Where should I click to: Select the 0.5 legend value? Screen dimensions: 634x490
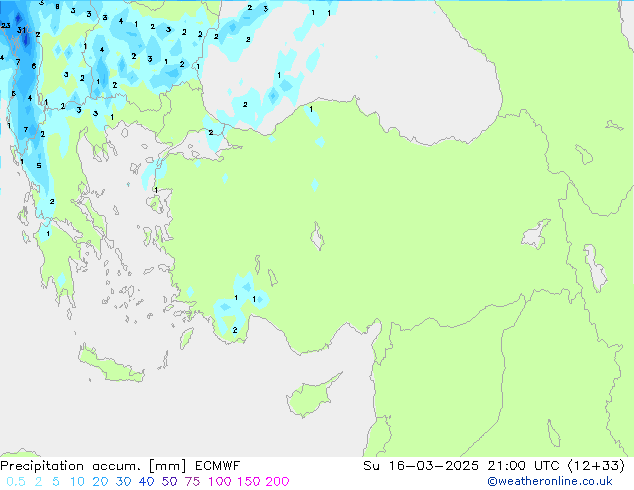(16, 482)
